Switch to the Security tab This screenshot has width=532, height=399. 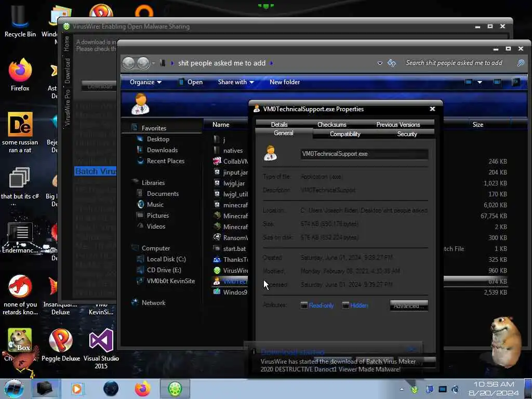(407, 134)
